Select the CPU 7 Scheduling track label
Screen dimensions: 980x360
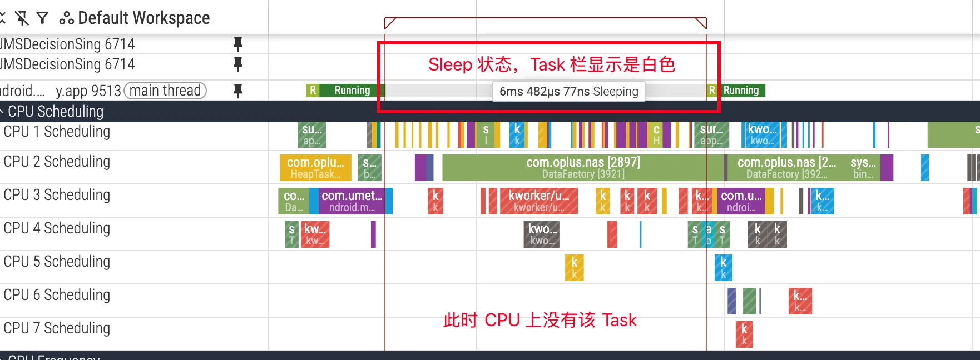(57, 328)
